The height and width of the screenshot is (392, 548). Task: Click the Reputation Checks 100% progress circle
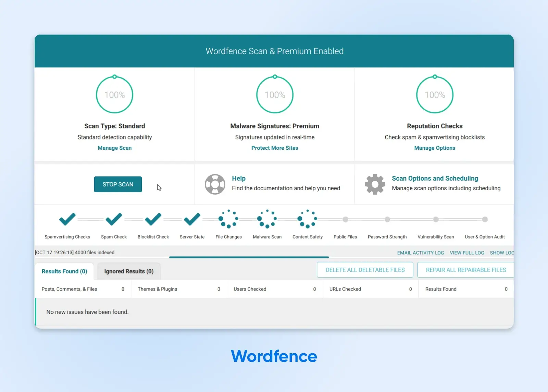click(x=435, y=94)
